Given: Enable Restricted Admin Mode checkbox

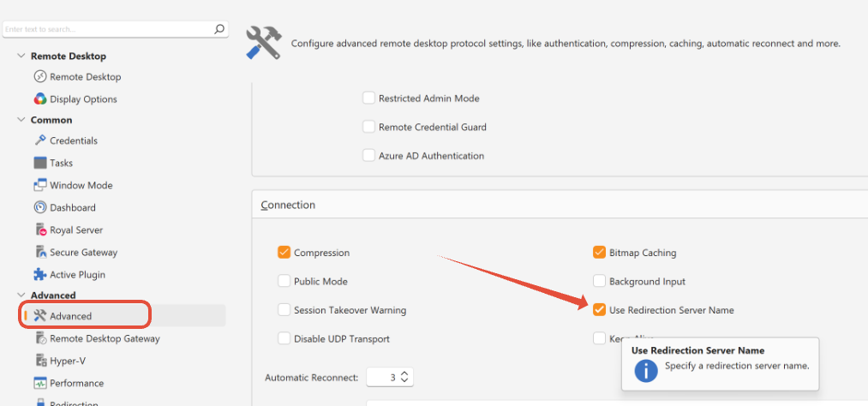Looking at the screenshot, I should coord(369,99).
